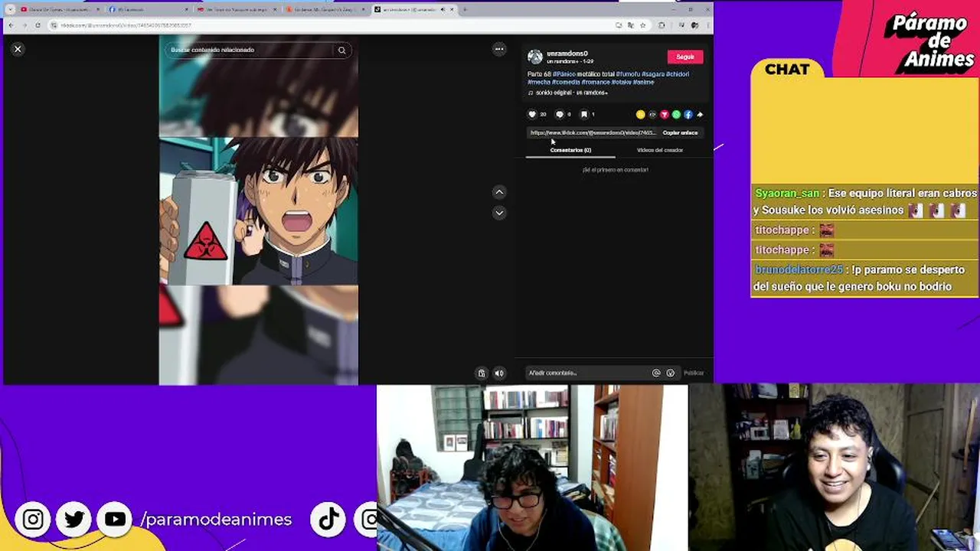This screenshot has height=551, width=980.
Task: Open the browser tab search dropdown
Action: tap(10, 9)
